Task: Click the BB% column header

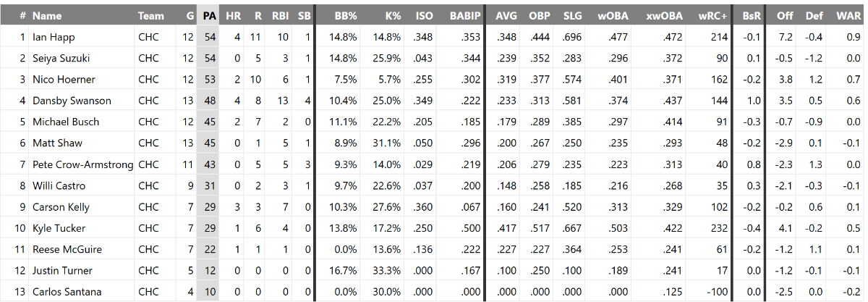Action: point(344,15)
